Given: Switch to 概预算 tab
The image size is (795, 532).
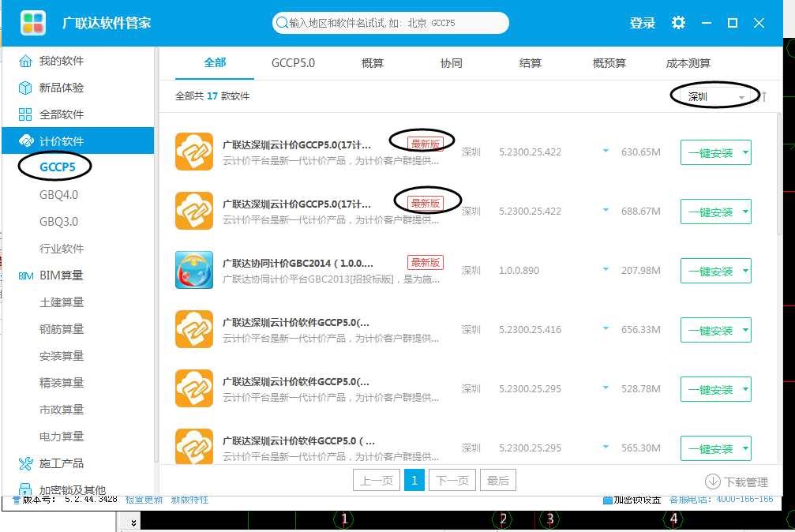Looking at the screenshot, I should pos(609,63).
